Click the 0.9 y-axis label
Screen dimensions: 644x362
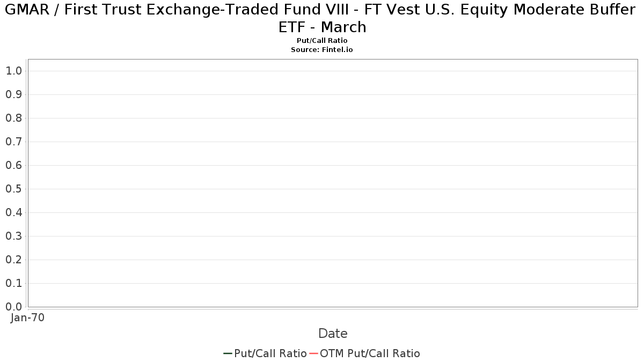pos(13,94)
